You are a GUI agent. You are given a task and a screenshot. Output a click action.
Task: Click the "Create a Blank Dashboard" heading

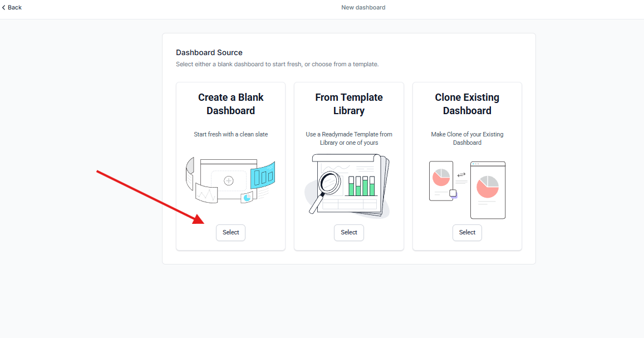click(230, 104)
